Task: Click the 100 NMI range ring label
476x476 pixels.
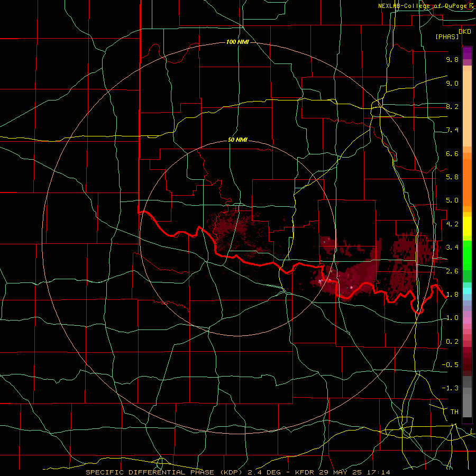Action: point(237,42)
